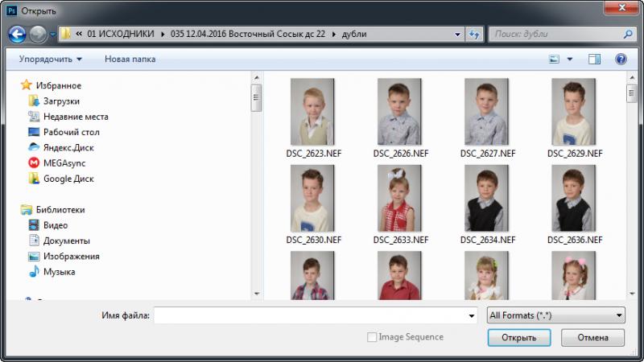Viewport: 644px width, 362px height.
Task: Expand the address bar history dropdown
Action: click(457, 35)
